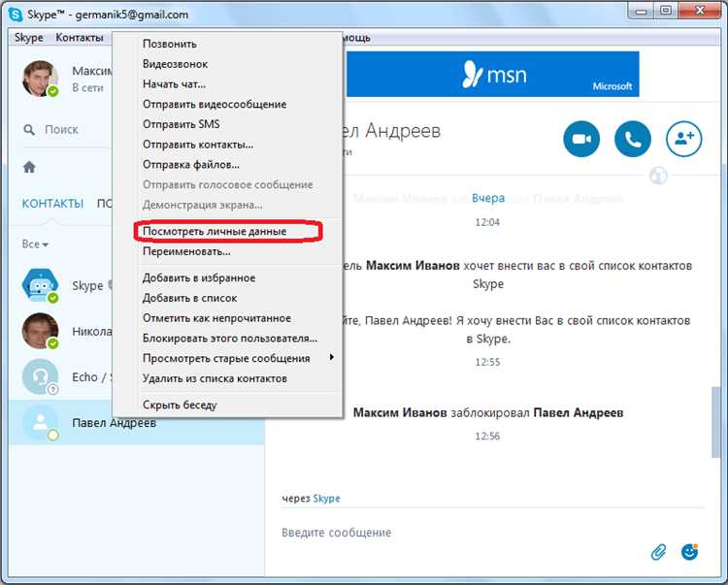
Task: Choose Позвонить from context menu
Action: point(170,44)
